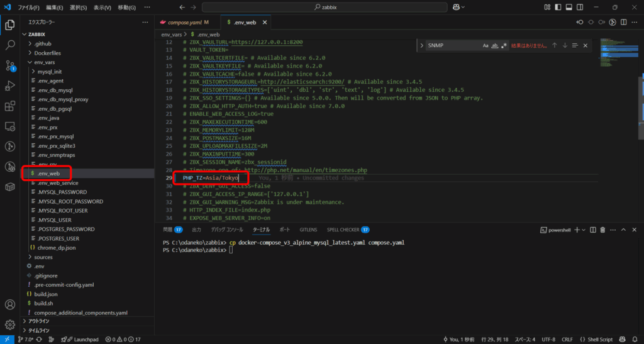Viewport: 644px width, 344px height.
Task: Click the UTF-8 encoding indicator
Action: pos(548,340)
